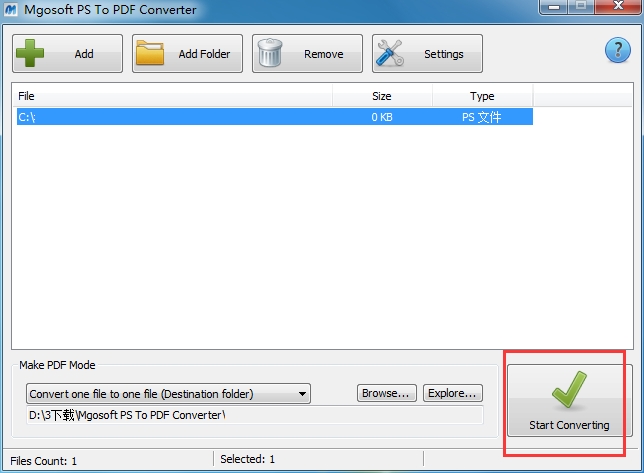Sort list by the Type column header
Screen dimensions: 644x473
point(483,96)
